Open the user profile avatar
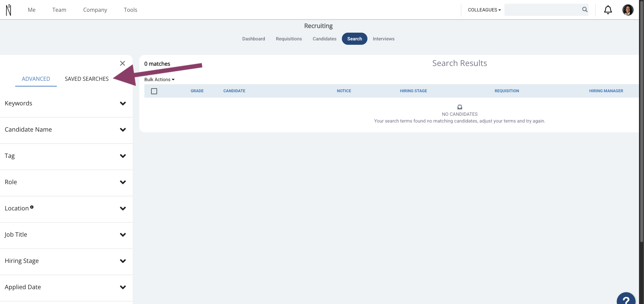Image resolution: width=644 pixels, height=304 pixels. 628,10
